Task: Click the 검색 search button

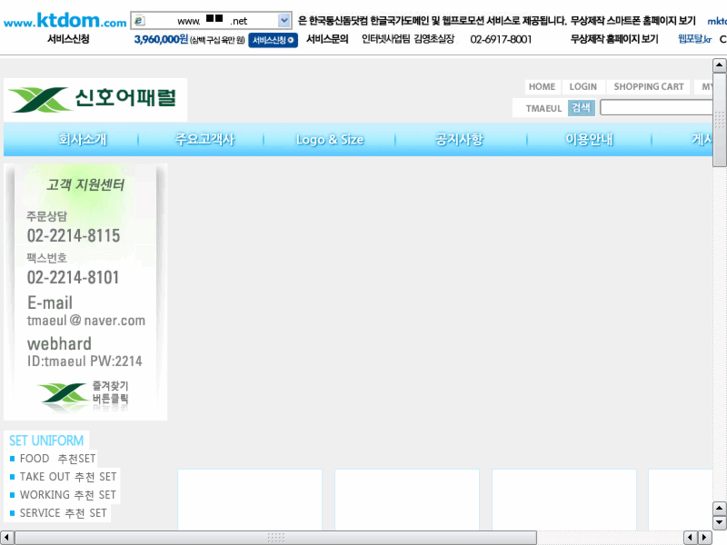Action: click(x=581, y=108)
